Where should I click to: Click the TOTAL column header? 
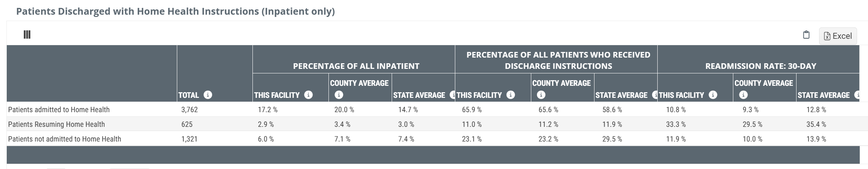[x=188, y=95]
